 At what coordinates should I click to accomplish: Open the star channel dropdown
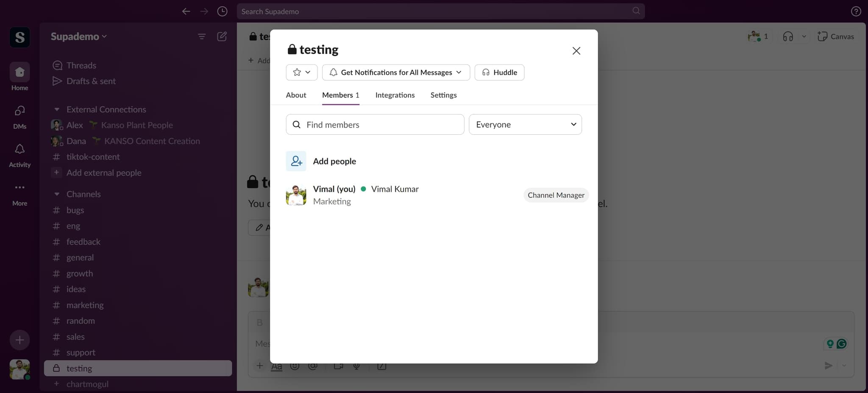[x=301, y=72]
